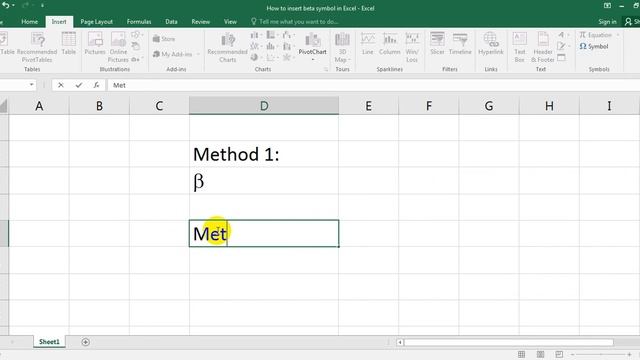Screen dimensions: 640x360
Task: Open the Data tab
Action: pyautogui.click(x=171, y=22)
